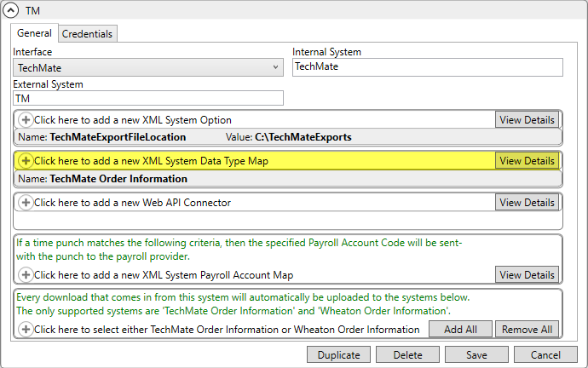
Task: Click plus icon to select Order Information system
Action: click(x=26, y=330)
